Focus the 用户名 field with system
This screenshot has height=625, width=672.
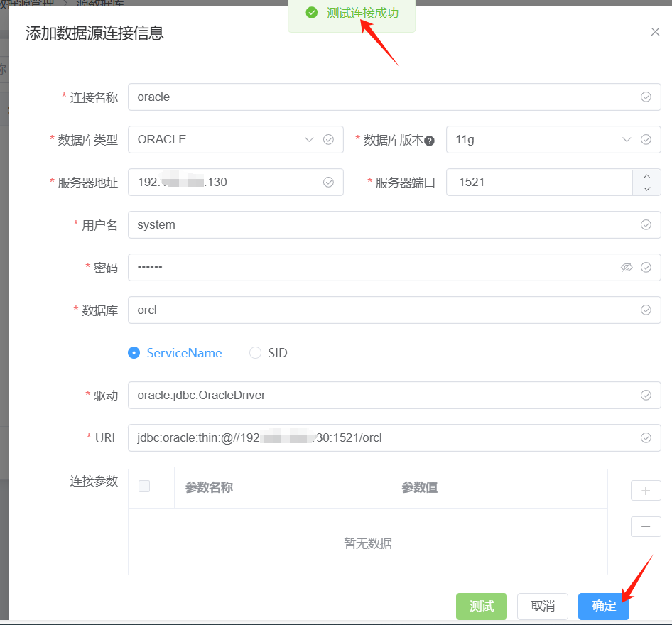pyautogui.click(x=394, y=225)
